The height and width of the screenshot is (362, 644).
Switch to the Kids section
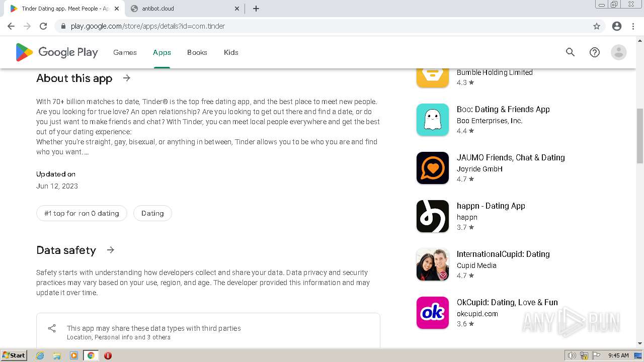coord(231,52)
